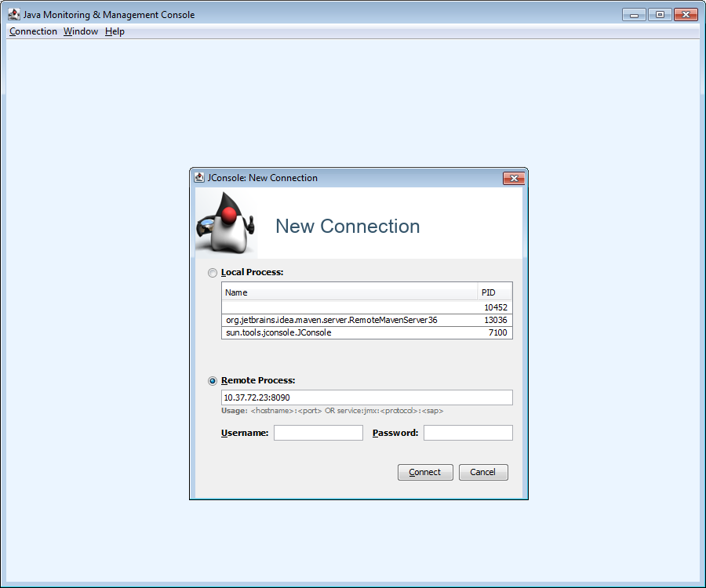Click the Cancel button

tap(483, 473)
